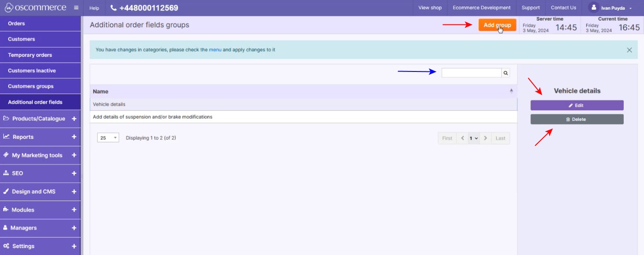The image size is (644, 255).
Task: Expand the Design and CMS section
Action: [x=74, y=192]
